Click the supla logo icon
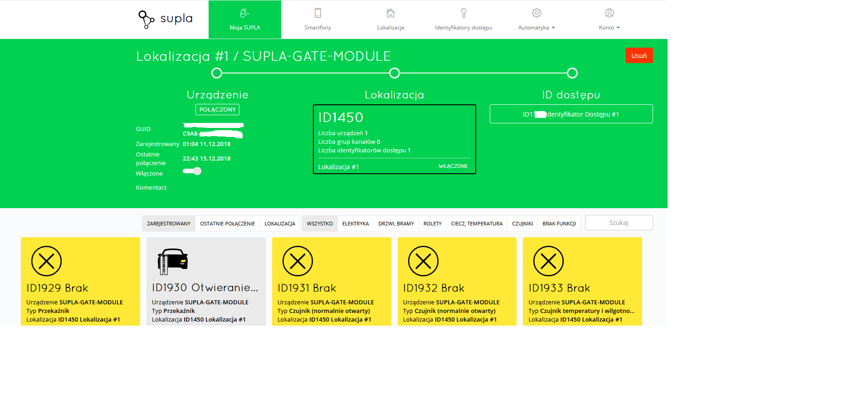The image size is (868, 410). pos(146,20)
